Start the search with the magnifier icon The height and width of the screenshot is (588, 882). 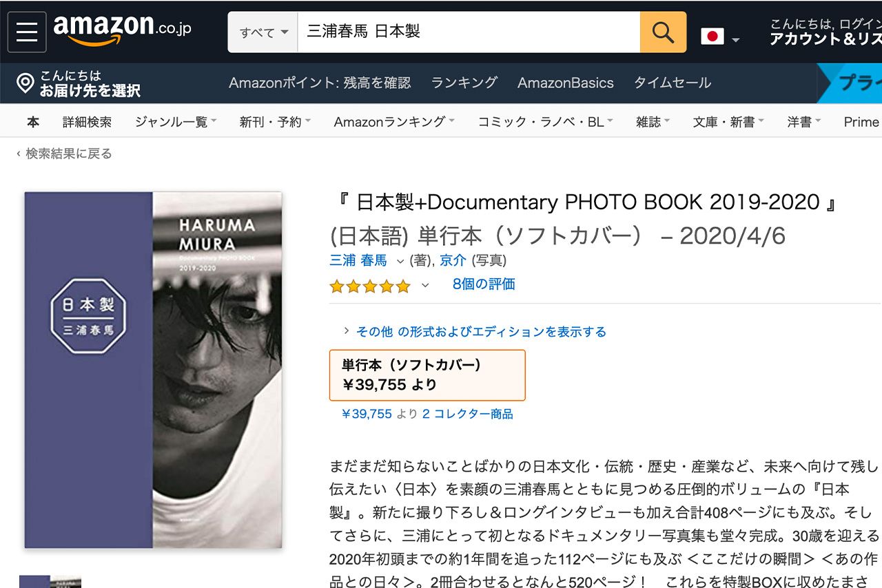coord(661,31)
